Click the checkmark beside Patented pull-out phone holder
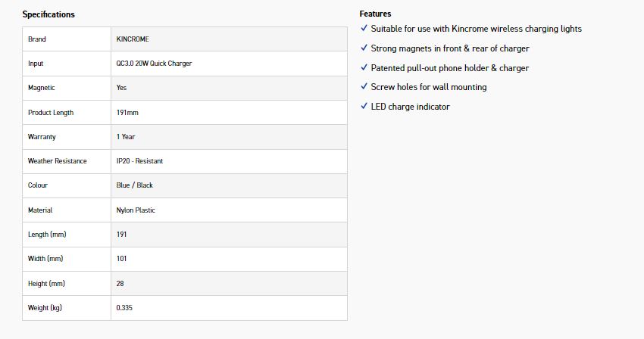 pos(364,68)
